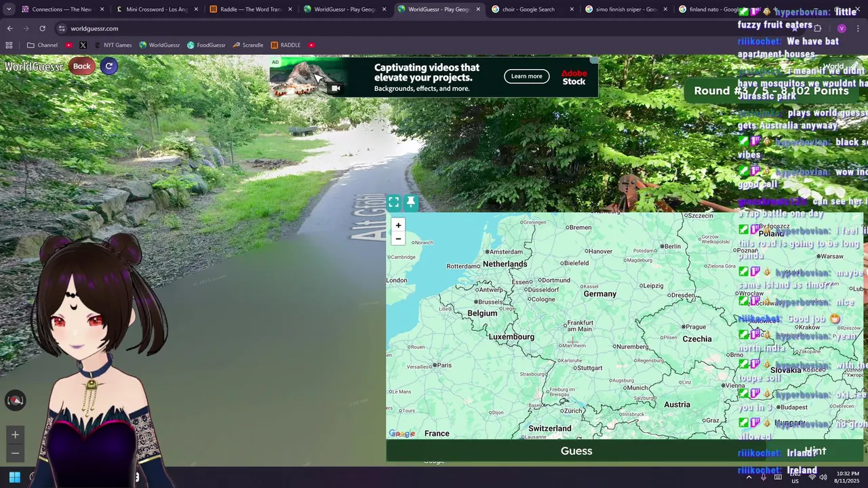
Task: Click on Brussels on the map
Action: 490,302
